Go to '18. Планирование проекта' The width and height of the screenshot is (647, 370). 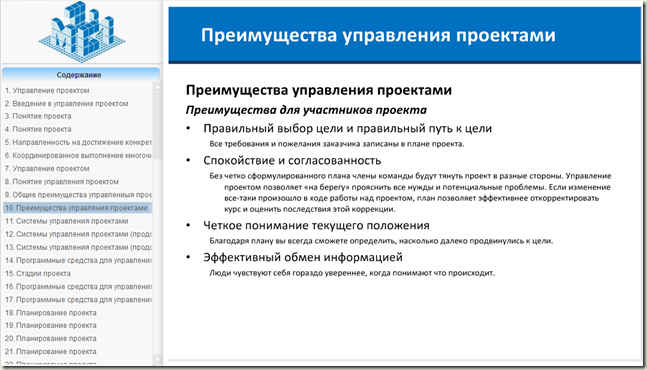pyautogui.click(x=51, y=313)
